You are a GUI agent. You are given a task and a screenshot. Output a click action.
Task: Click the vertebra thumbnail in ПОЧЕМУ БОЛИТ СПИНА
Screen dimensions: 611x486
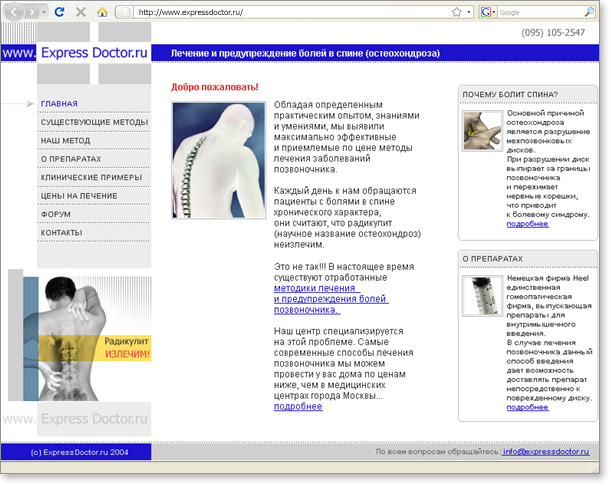(x=482, y=131)
